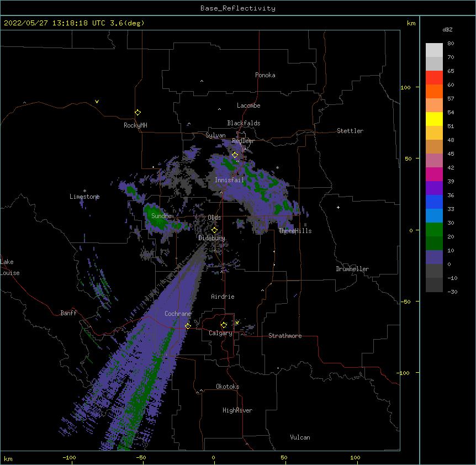Click the 2022/05/27 13:18:18 UTC timestamp
Viewport: 476px width, 465px height.
pos(74,23)
